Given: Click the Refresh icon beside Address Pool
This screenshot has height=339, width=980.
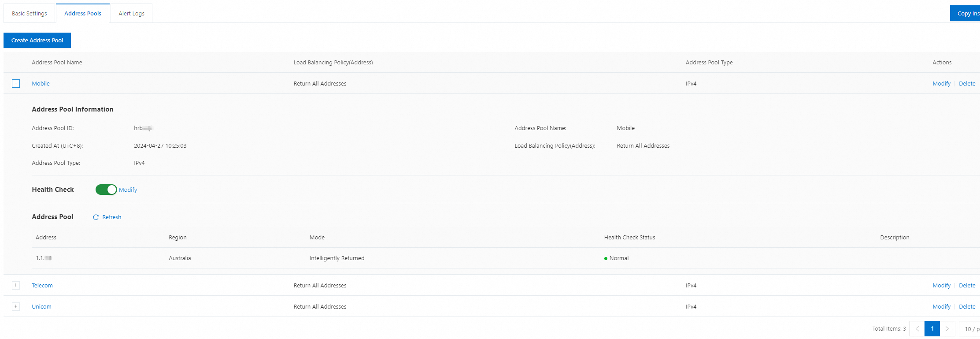Looking at the screenshot, I should pos(96,217).
